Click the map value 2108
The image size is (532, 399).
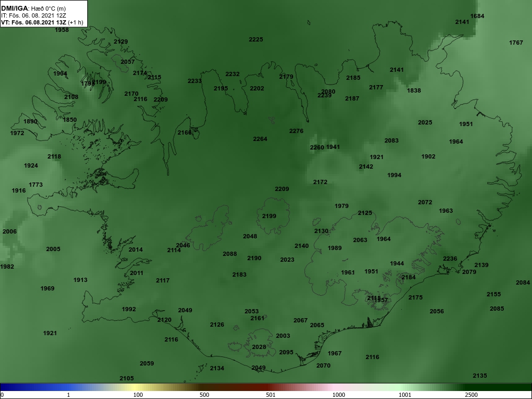click(x=71, y=97)
